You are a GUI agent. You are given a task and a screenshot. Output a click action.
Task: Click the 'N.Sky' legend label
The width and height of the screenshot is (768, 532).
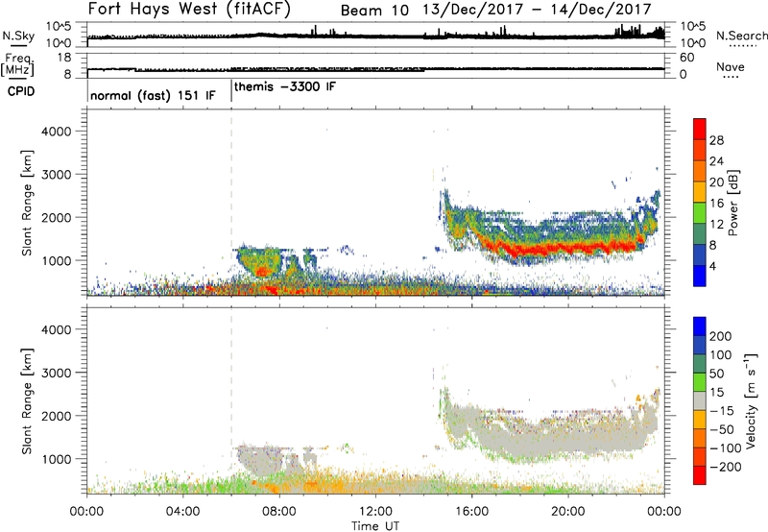click(18, 36)
